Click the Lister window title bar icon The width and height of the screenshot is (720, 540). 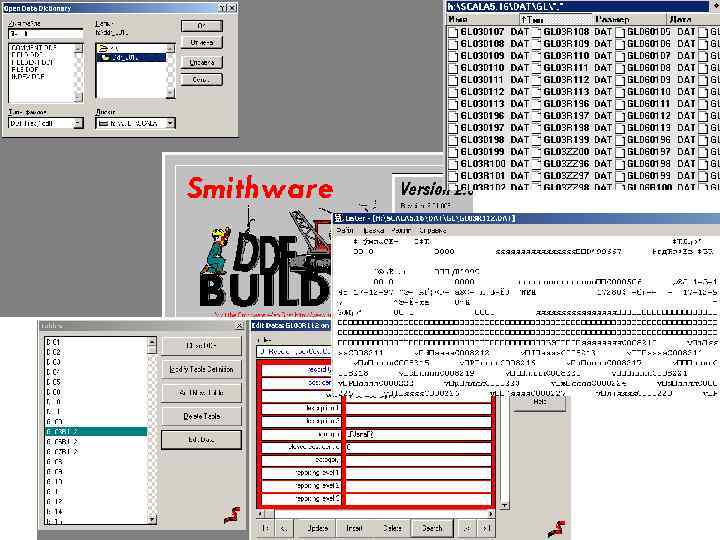(338, 218)
